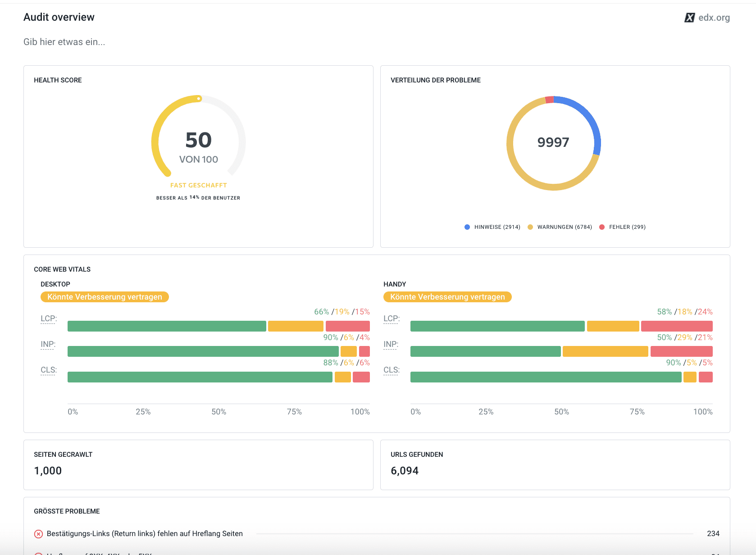Open 'Bestätigungs-Links (Return links) fehlen' issue
The width and height of the screenshot is (756, 555).
tap(145, 534)
